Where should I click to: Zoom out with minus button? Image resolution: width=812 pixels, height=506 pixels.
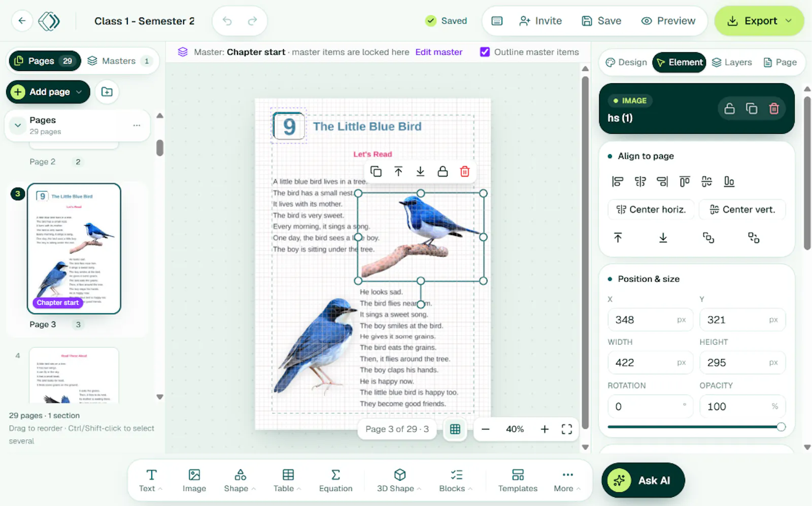[486, 429]
